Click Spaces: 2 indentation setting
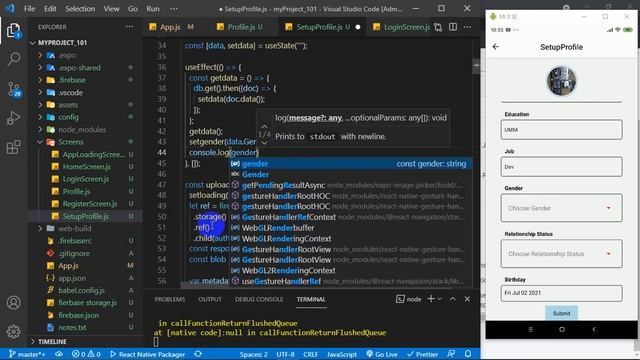 click(x=253, y=354)
